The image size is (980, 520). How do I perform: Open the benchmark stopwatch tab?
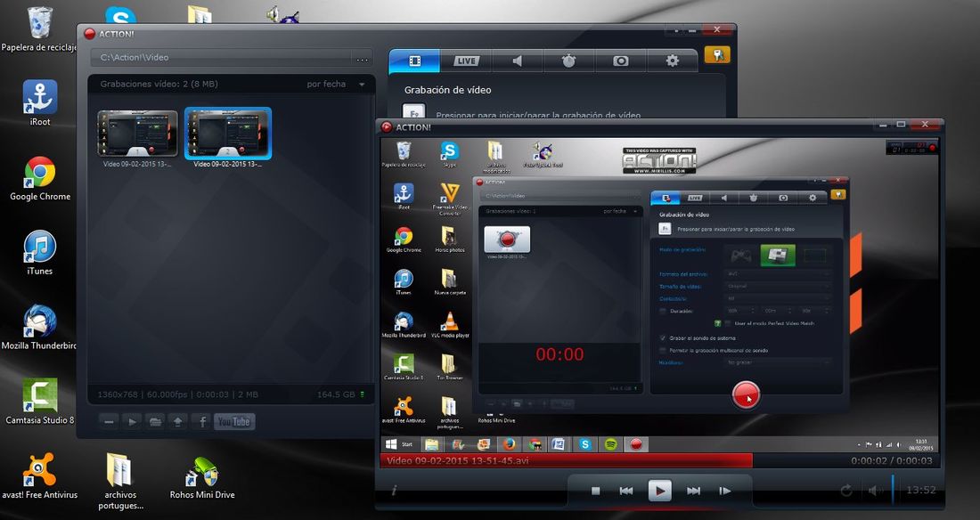[x=568, y=61]
